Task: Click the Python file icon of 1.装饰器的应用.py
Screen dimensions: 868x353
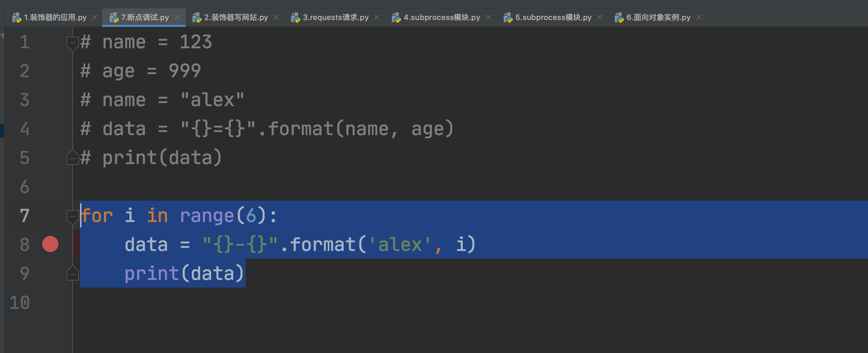Action: click(x=17, y=18)
